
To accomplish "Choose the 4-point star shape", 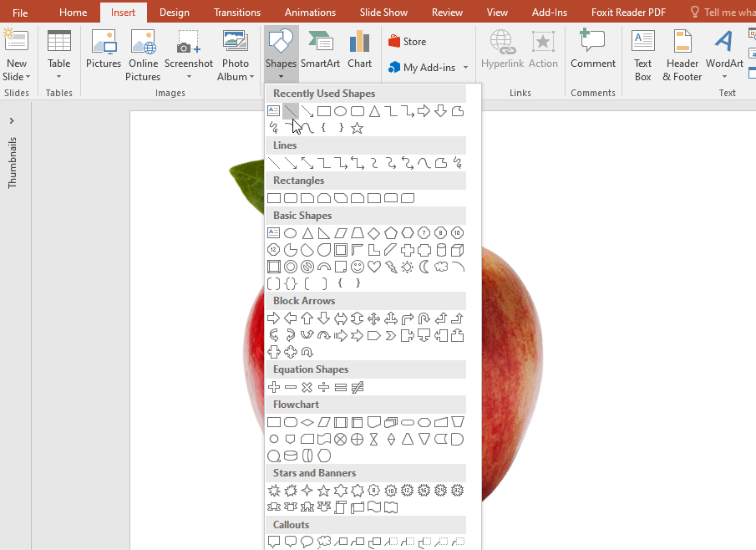I will pos(307,491).
